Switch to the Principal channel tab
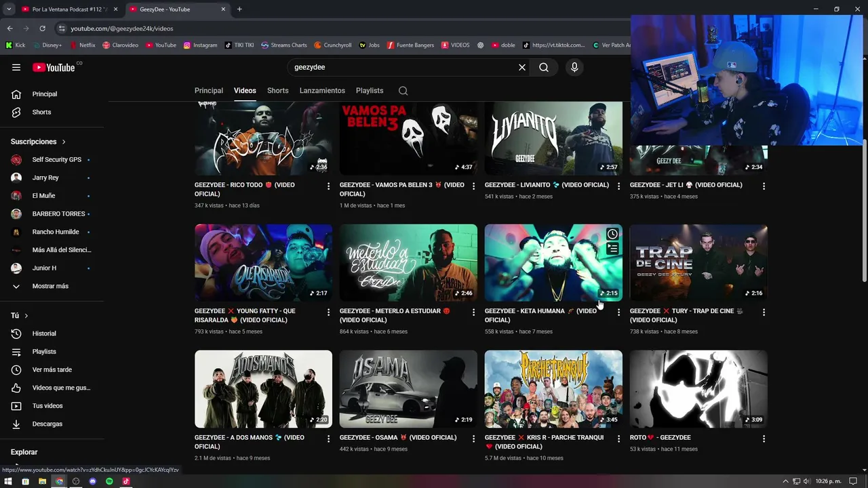 click(x=209, y=91)
